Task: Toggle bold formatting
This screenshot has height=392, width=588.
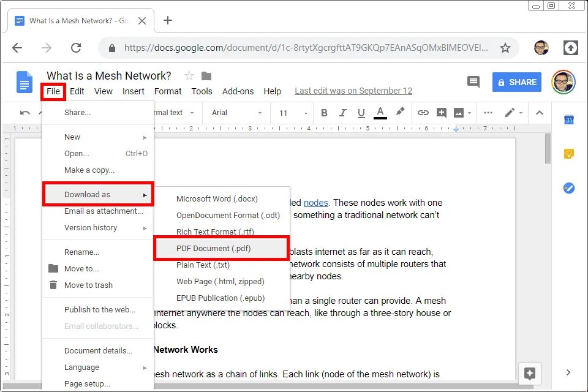Action: click(x=325, y=113)
